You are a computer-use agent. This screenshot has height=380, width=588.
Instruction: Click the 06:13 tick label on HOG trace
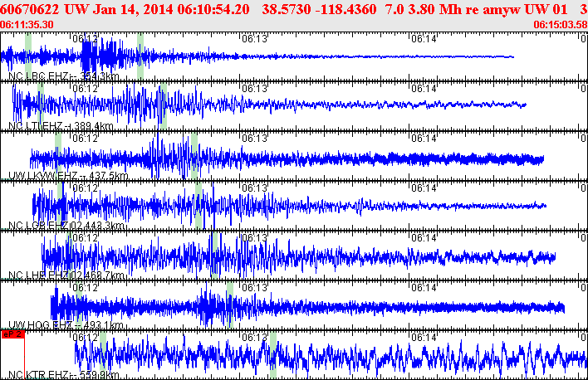coord(254,287)
